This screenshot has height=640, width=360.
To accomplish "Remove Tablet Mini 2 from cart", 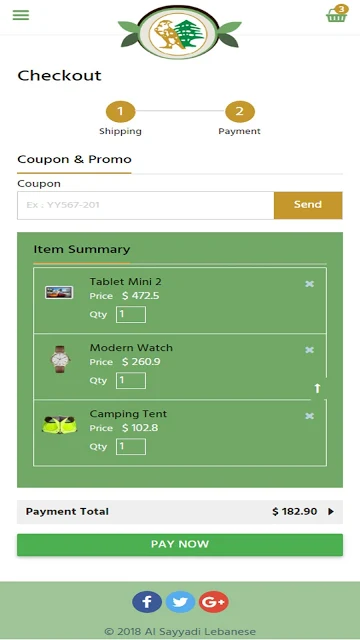I will coord(310,284).
